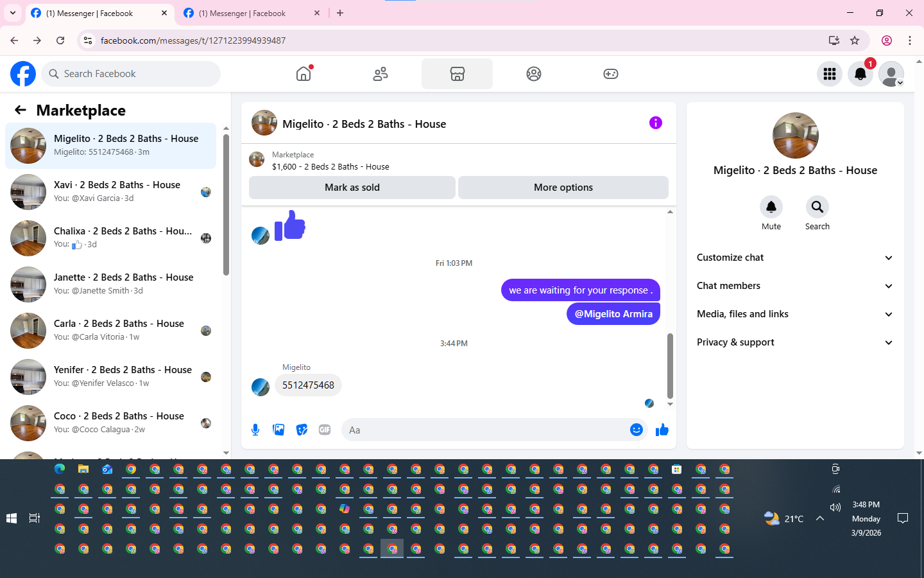This screenshot has width=924, height=578.
Task: Click the large house profile picture in right panel
Action: pos(796,136)
